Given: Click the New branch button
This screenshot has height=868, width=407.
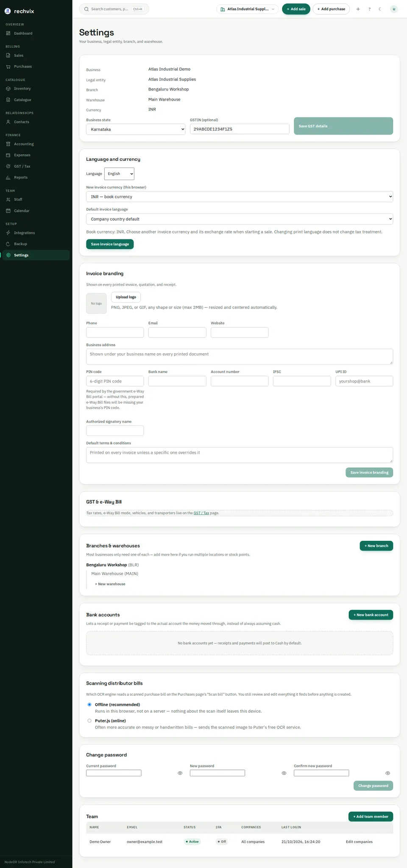Looking at the screenshot, I should click(376, 546).
